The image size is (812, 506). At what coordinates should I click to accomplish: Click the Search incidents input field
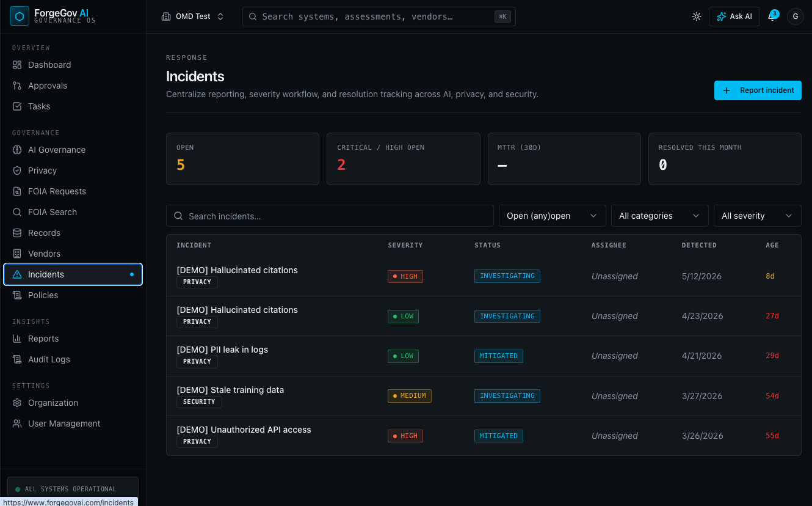coord(330,216)
